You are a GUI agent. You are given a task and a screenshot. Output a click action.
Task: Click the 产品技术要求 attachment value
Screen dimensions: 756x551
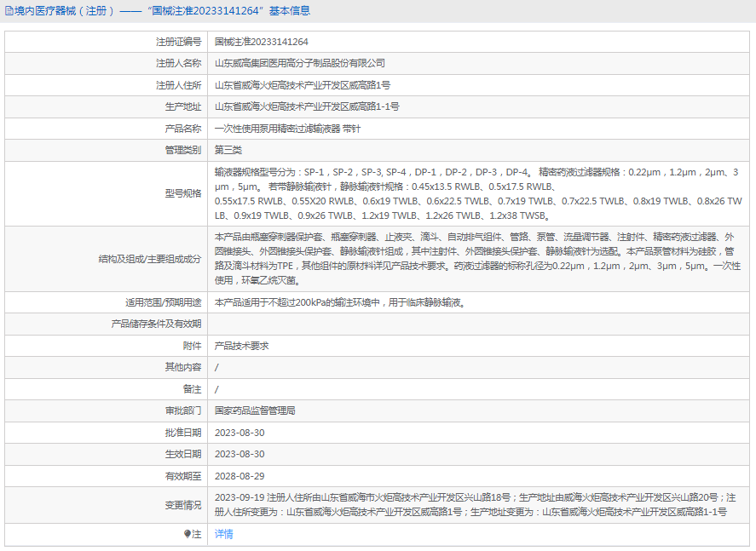[242, 346]
